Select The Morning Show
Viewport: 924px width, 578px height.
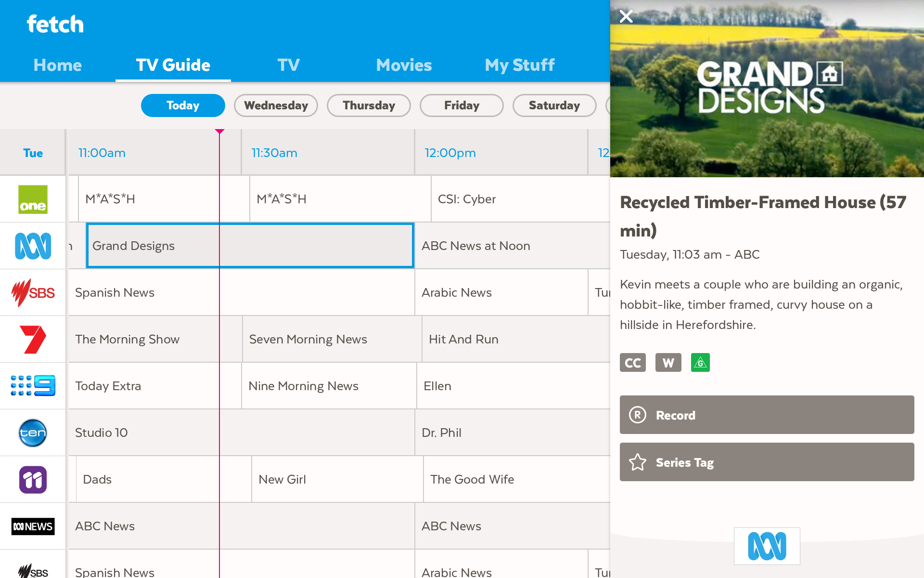click(155, 339)
